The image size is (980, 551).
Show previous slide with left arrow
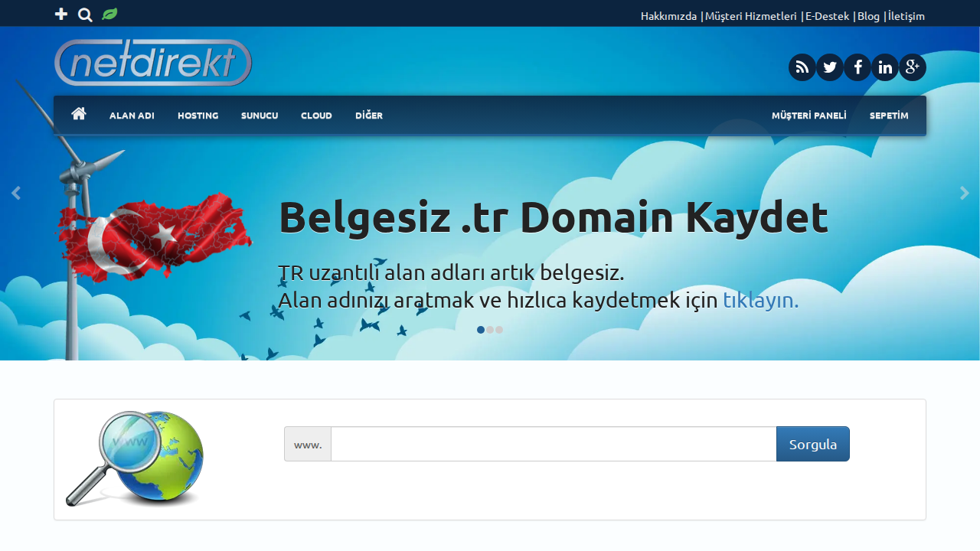pos(15,194)
